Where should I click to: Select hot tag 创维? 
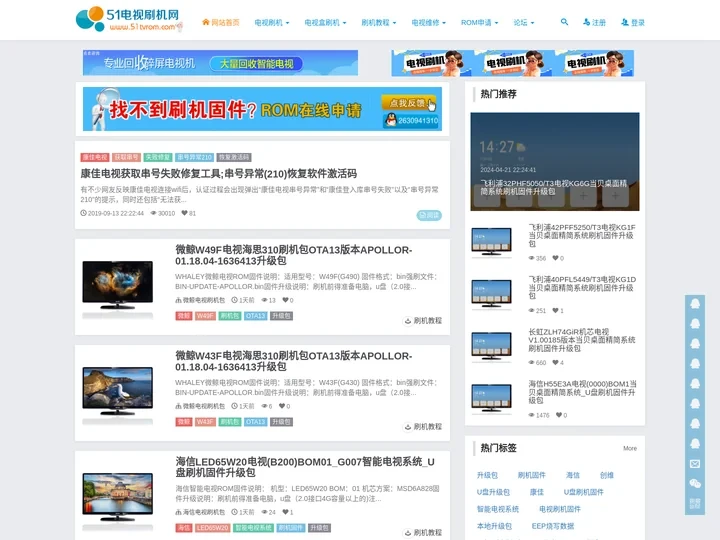(x=607, y=475)
